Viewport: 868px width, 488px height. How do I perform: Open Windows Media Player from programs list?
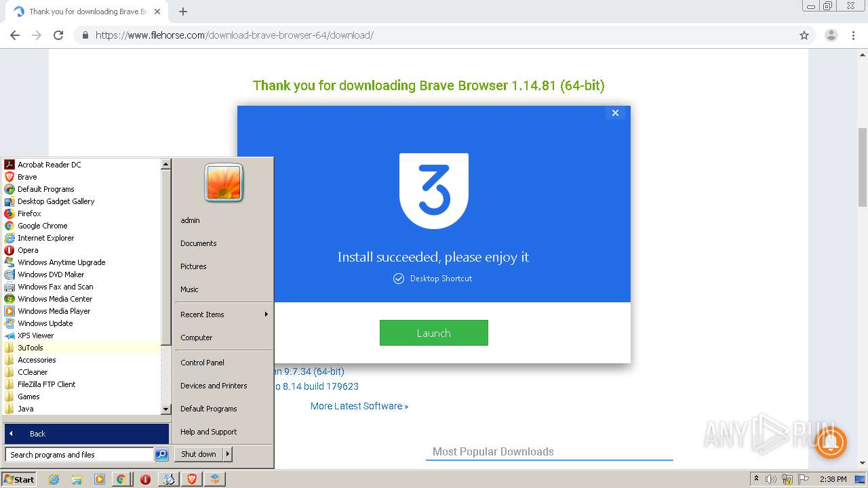click(81, 311)
